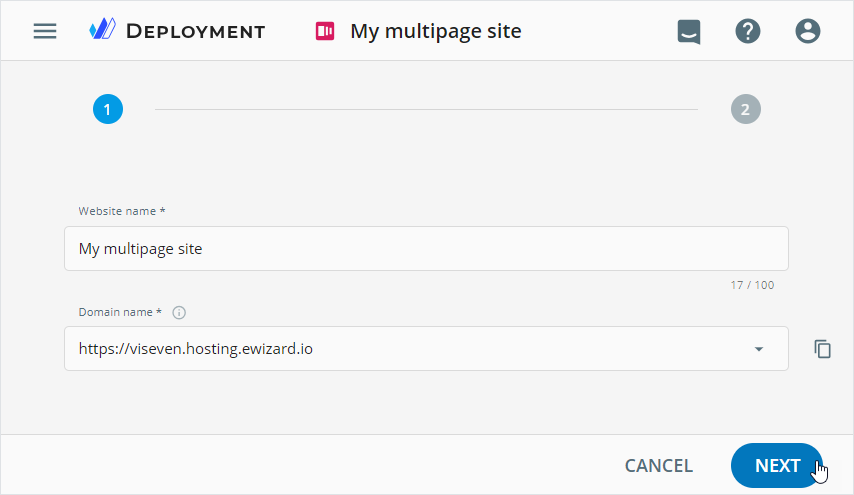The height and width of the screenshot is (495, 854).
Task: Open the user account profile icon
Action: (x=808, y=31)
